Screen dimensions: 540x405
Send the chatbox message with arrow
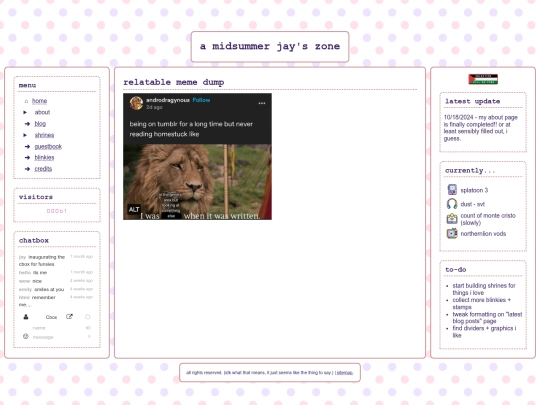[x=89, y=336]
